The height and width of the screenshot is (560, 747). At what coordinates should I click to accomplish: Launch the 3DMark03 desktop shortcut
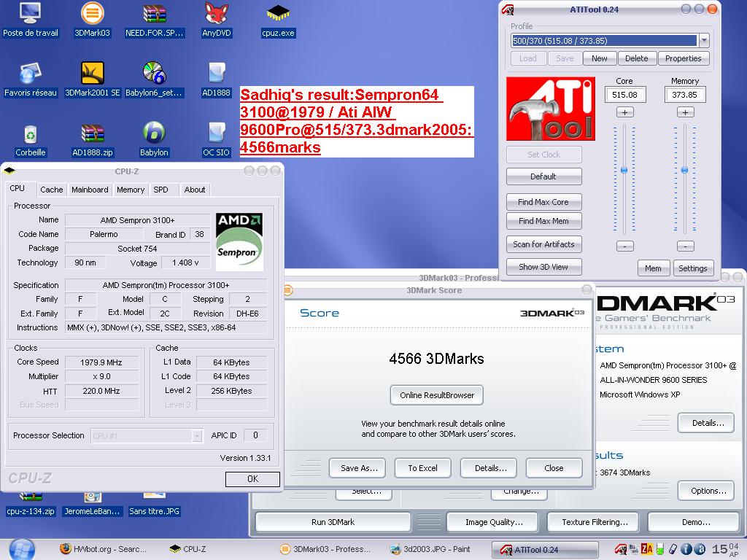92,19
